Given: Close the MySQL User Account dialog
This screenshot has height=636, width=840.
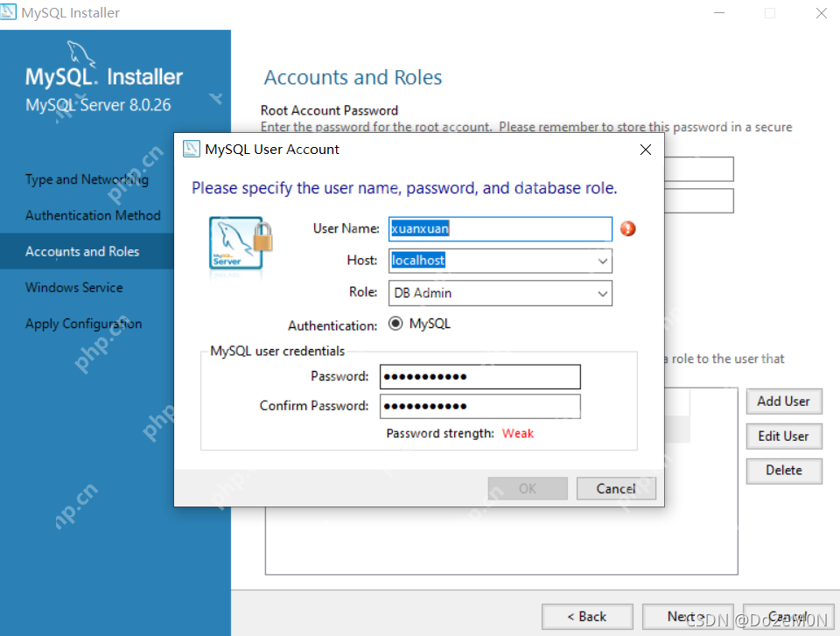Looking at the screenshot, I should [x=646, y=150].
